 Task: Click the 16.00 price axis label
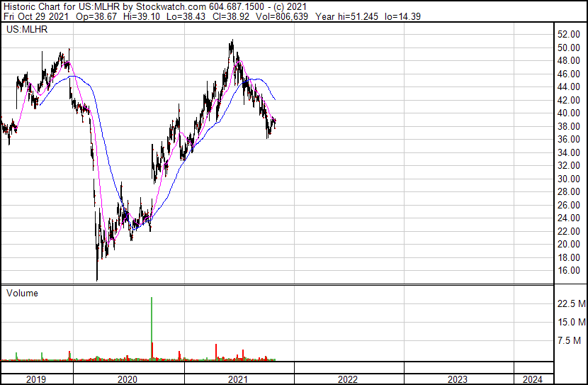coord(568,271)
